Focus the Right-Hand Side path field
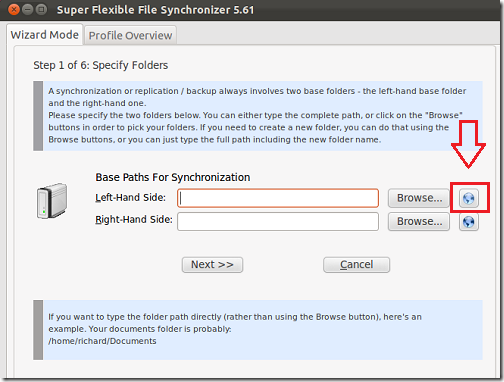This screenshot has width=504, height=382. [x=278, y=222]
